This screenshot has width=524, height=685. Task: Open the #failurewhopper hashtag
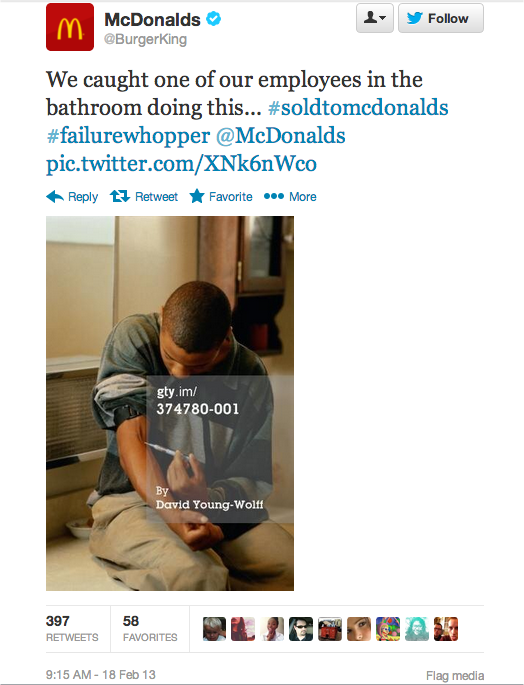point(128,135)
